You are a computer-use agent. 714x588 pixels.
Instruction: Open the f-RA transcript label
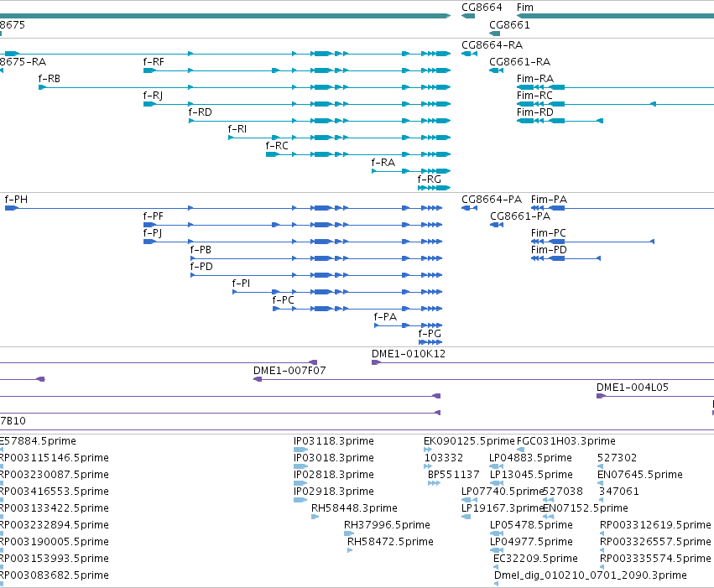(383, 163)
